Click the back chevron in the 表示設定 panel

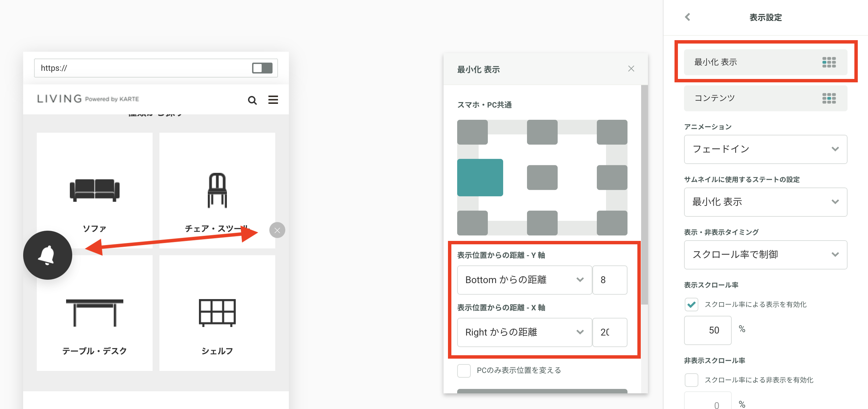tap(687, 17)
